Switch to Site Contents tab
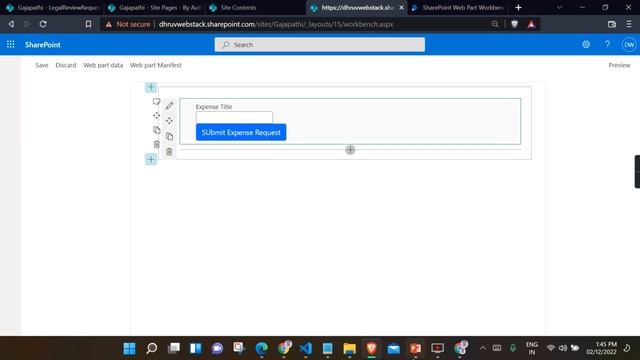Image resolution: width=640 pixels, height=360 pixels. click(x=255, y=7)
